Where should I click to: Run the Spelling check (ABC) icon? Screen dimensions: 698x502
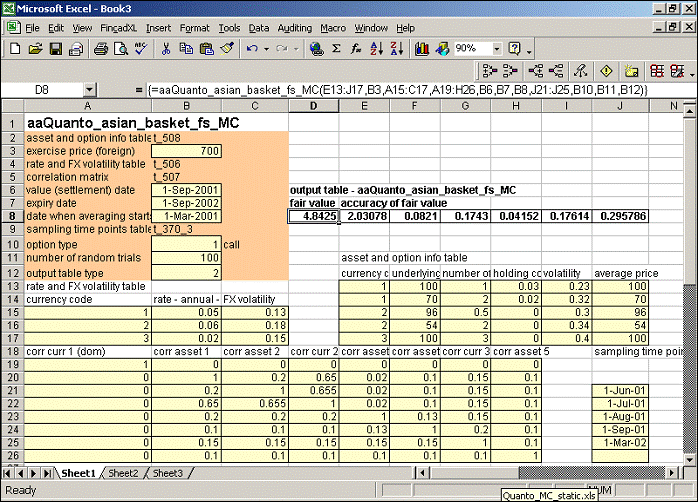coord(141,49)
